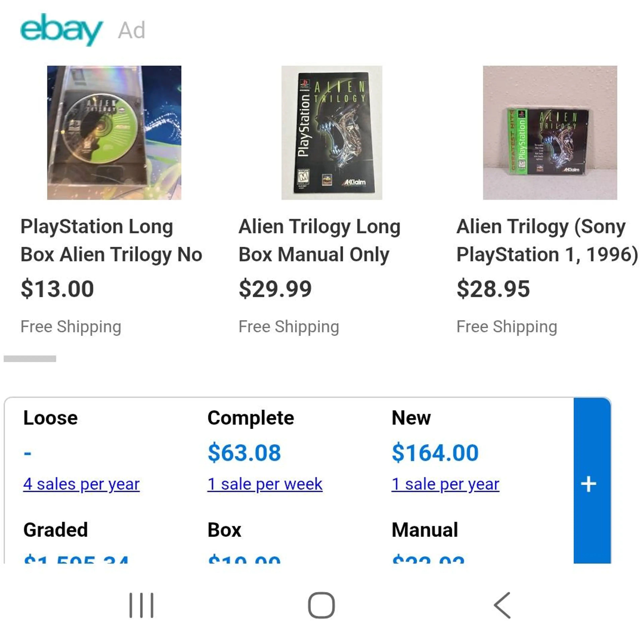Image resolution: width=644 pixels, height=644 pixels.
Task: Open the Android recent apps button
Action: coord(141,605)
